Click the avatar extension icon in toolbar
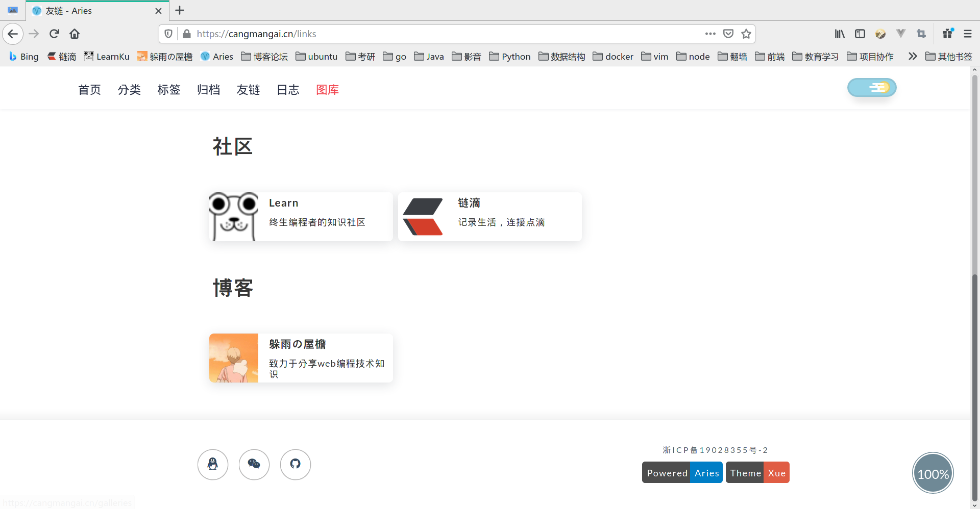Image resolution: width=980 pixels, height=509 pixels. tap(880, 34)
